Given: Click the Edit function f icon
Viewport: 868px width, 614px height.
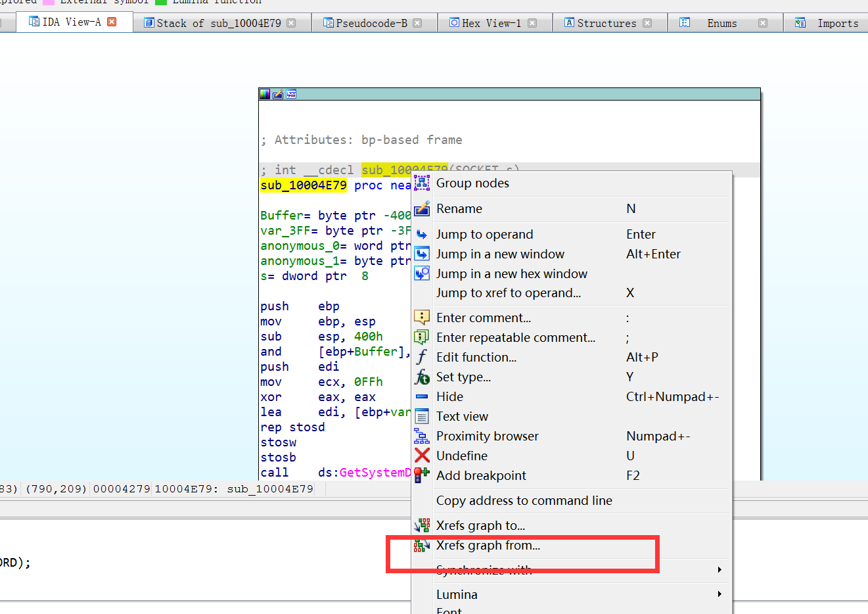Looking at the screenshot, I should [422, 358].
